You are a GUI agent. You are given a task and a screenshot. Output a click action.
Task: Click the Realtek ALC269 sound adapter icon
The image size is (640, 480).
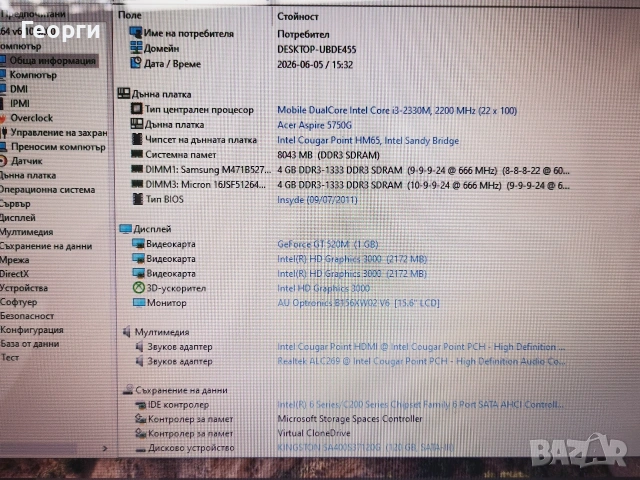pyautogui.click(x=140, y=361)
